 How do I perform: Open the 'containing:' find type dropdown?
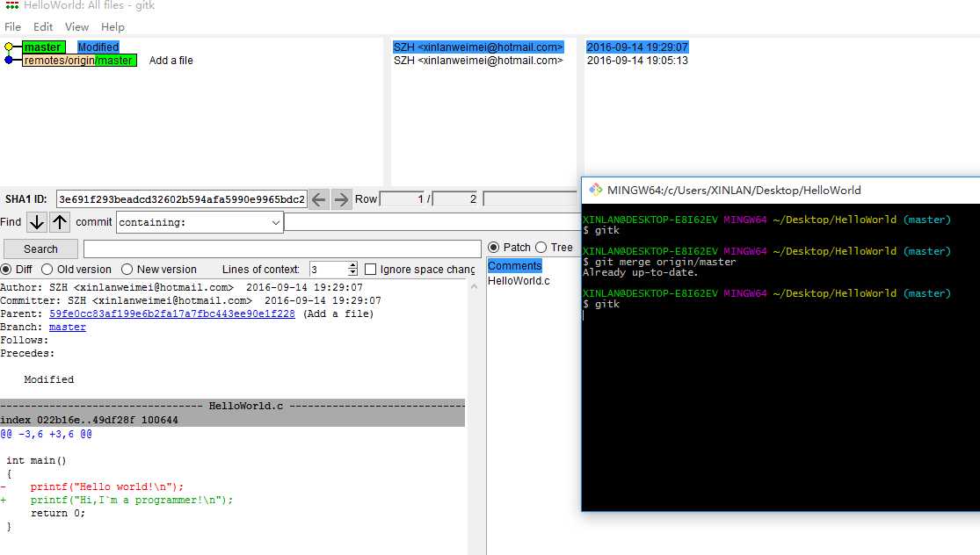[200, 222]
